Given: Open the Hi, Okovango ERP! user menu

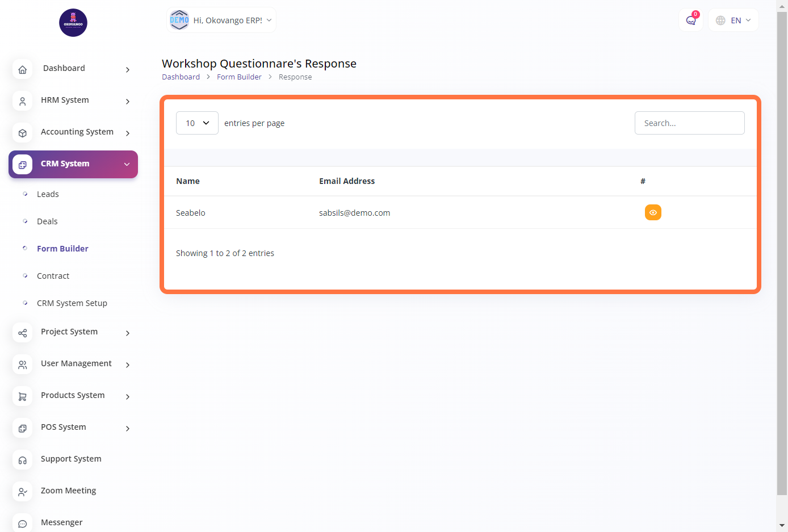Looking at the screenshot, I should pyautogui.click(x=221, y=20).
